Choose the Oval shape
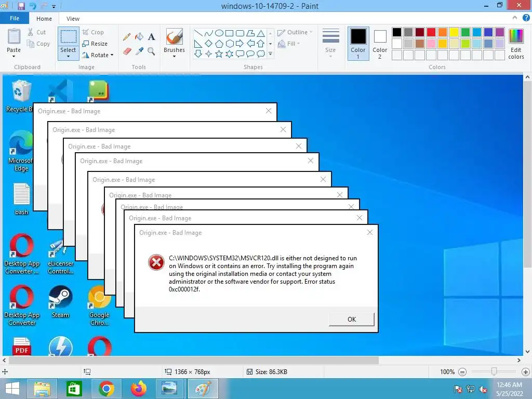The height and width of the screenshot is (399, 532). pos(219,33)
